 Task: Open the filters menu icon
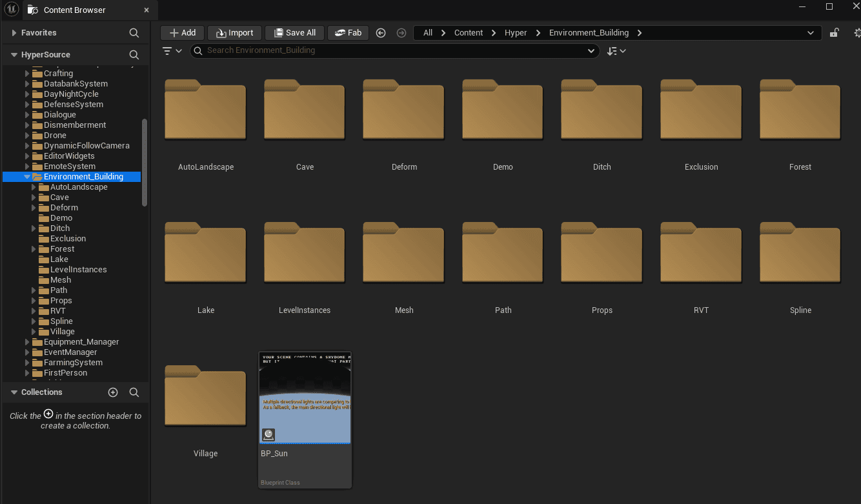(x=172, y=51)
